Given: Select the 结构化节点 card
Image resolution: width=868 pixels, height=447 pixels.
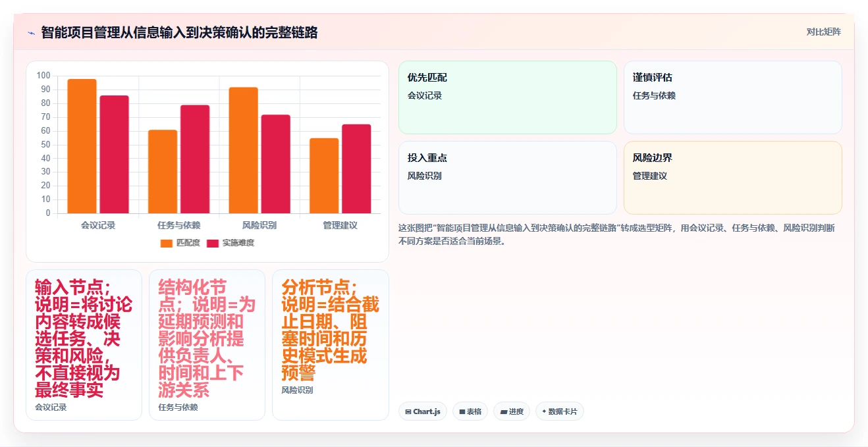Looking at the screenshot, I should click(207, 345).
